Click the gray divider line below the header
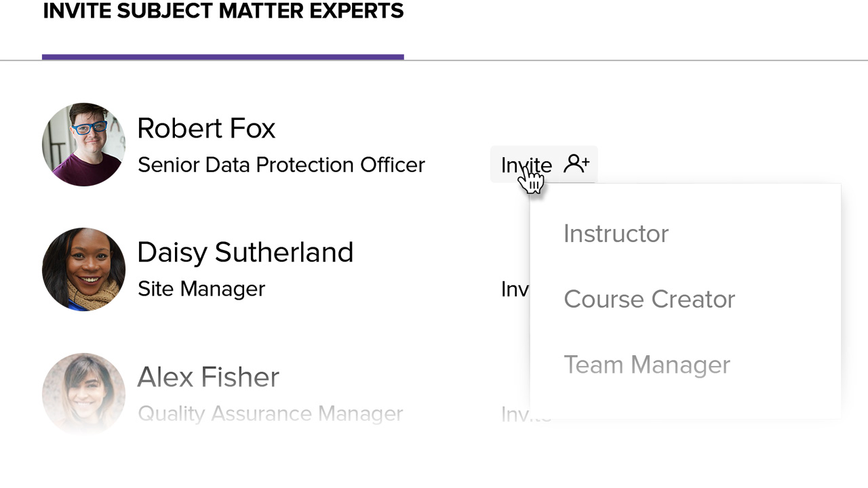 (x=610, y=60)
